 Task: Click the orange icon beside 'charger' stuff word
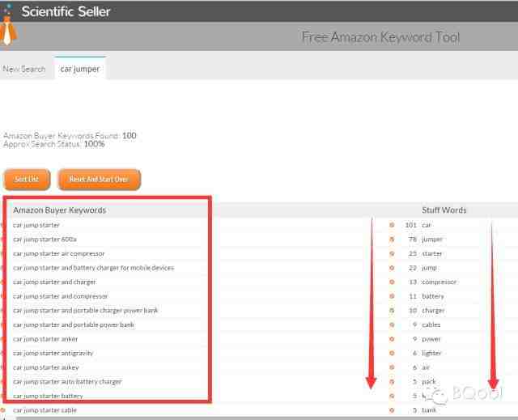[392, 311]
